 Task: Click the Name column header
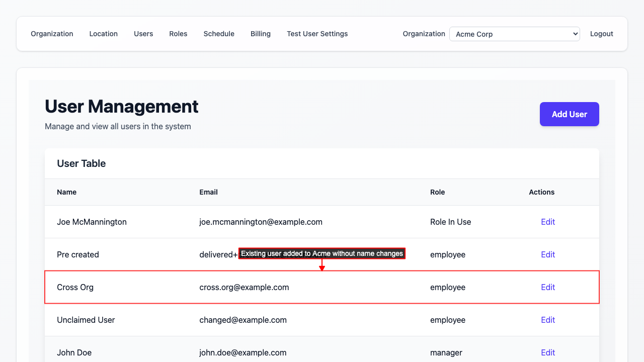66,192
